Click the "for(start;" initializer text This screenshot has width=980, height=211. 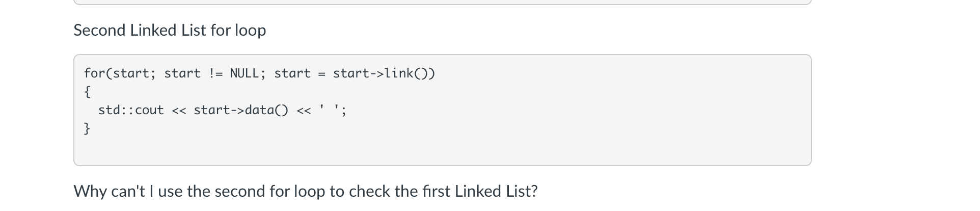[x=120, y=73]
